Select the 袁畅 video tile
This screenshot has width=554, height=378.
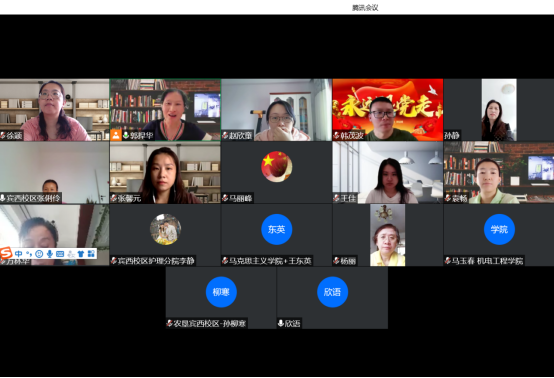tap(499, 172)
